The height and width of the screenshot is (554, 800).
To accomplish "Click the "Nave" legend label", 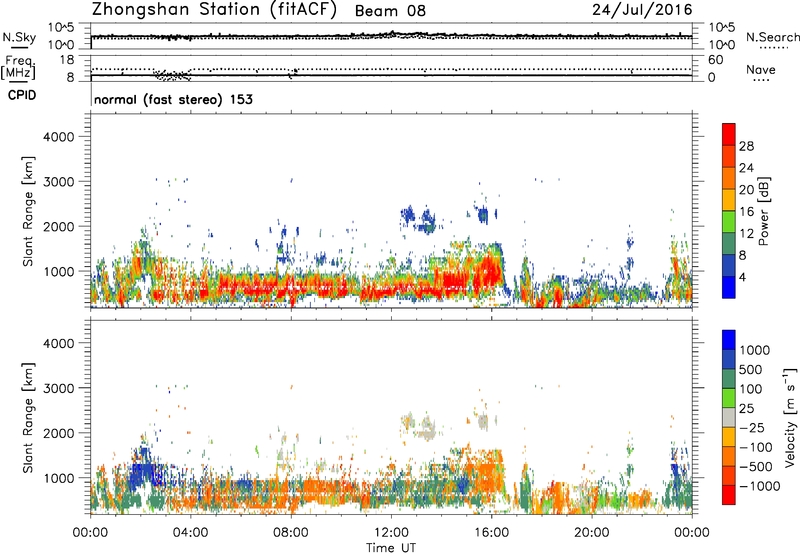I will coord(760,69).
